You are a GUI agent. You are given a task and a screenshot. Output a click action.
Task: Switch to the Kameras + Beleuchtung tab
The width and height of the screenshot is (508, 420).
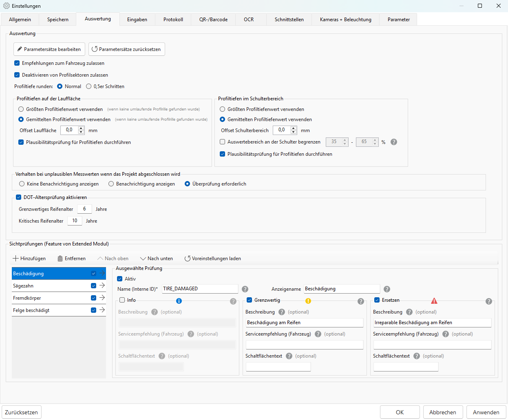(x=345, y=20)
